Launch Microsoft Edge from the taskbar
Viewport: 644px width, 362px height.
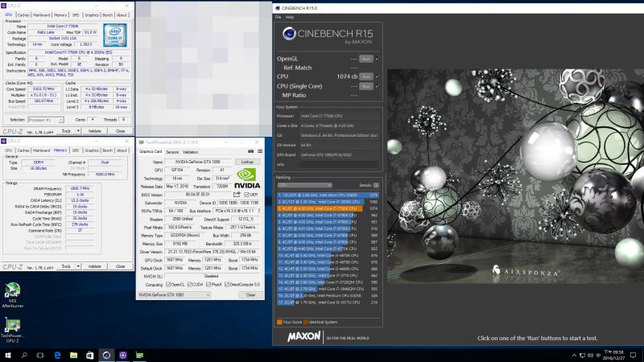[x=57, y=355]
